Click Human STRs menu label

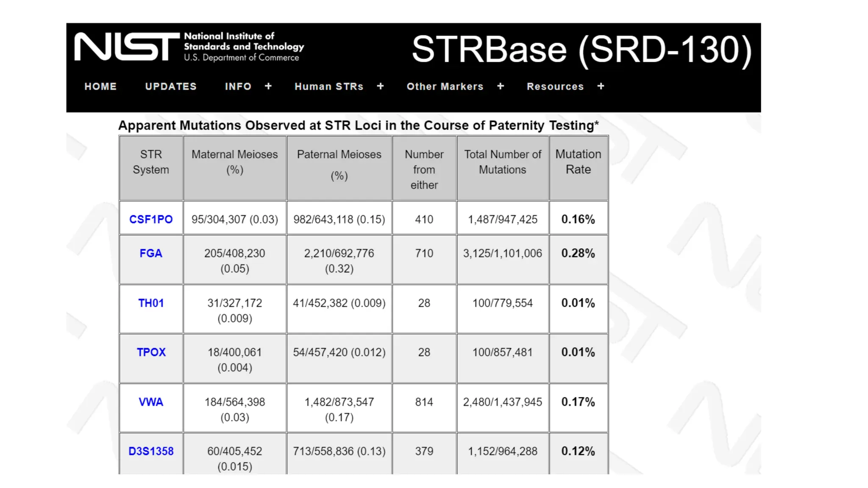pos(329,86)
